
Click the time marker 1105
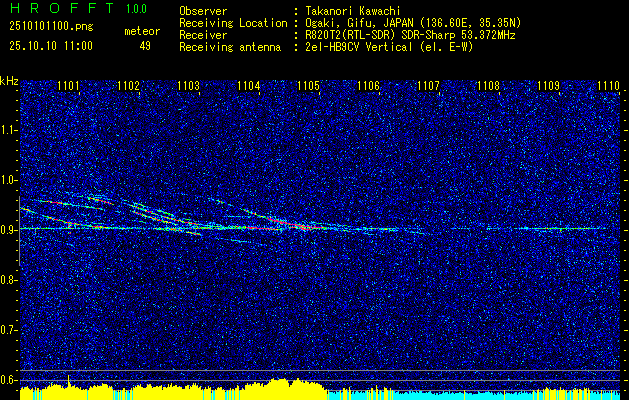(x=308, y=86)
